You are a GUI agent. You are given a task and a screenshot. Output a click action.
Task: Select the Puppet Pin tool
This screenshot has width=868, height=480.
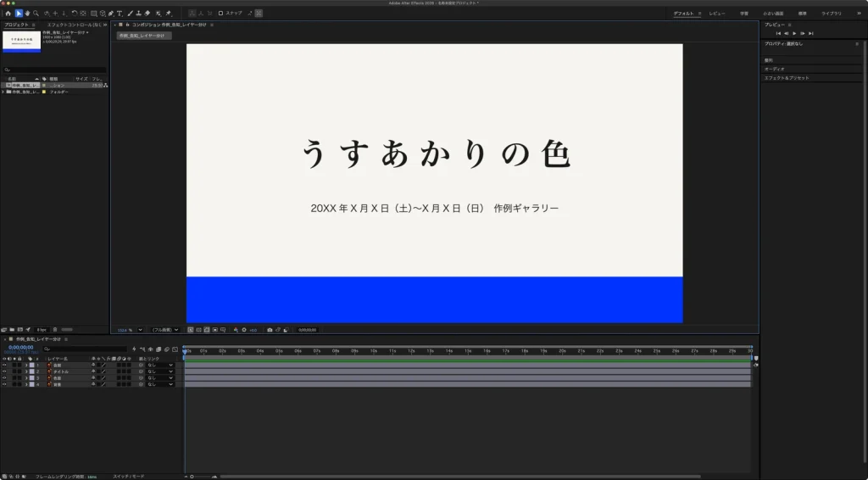tap(169, 14)
